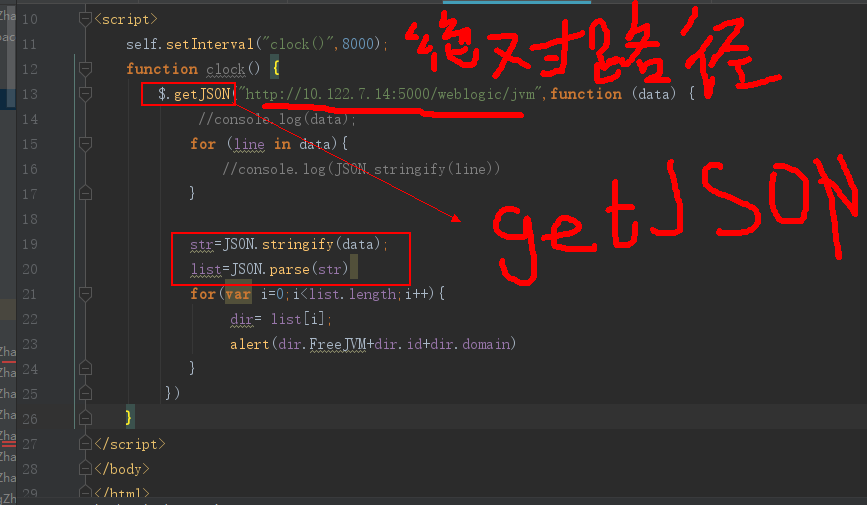Click line number 20 in the gutter
The height and width of the screenshot is (505, 867).
click(30, 269)
